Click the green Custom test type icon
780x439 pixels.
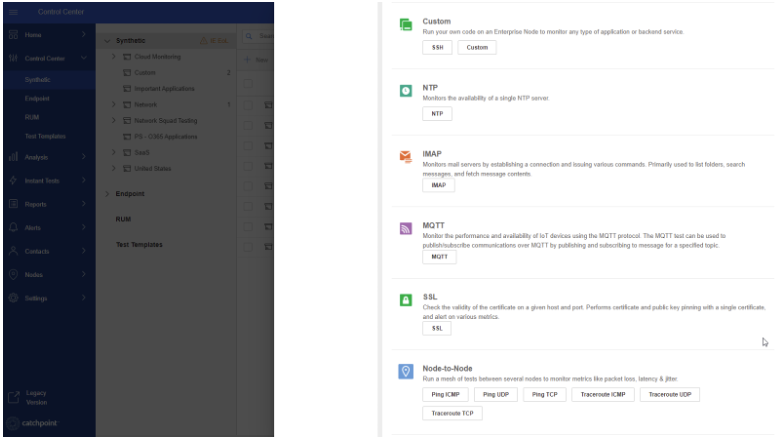pyautogui.click(x=406, y=25)
